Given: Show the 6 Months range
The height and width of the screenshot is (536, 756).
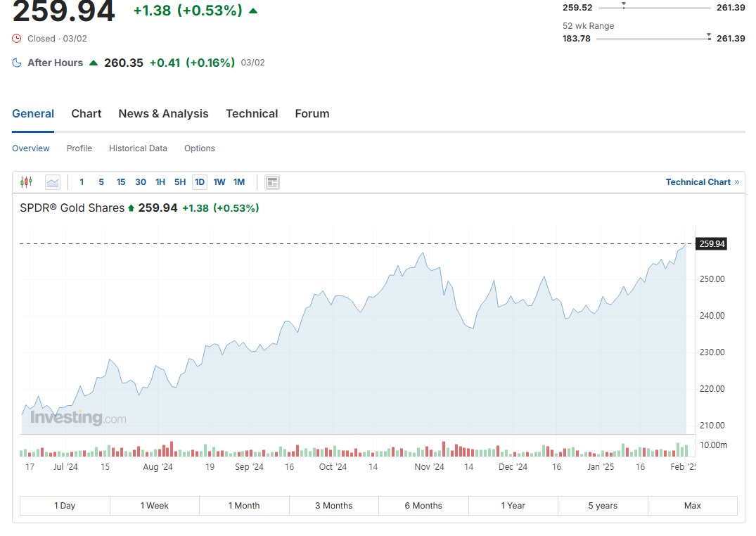Looking at the screenshot, I should (423, 506).
